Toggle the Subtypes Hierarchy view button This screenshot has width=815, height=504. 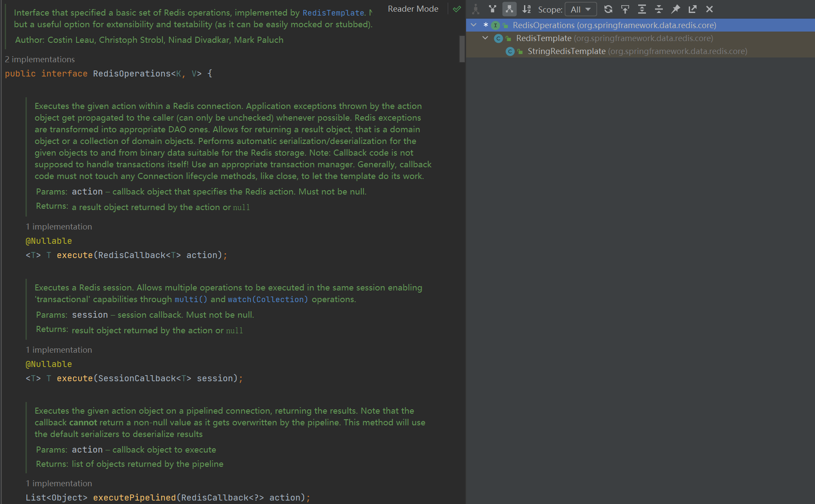tap(509, 9)
